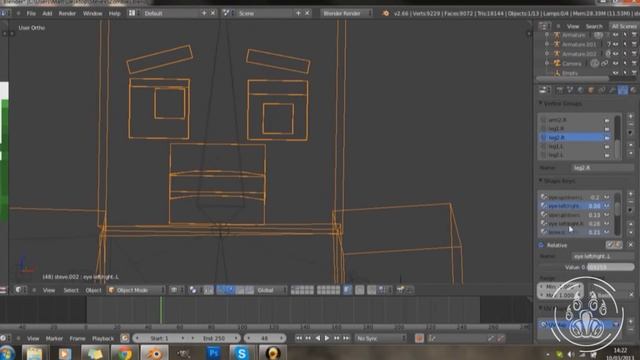
Task: Click the End: 250 frame field
Action: (x=214, y=338)
